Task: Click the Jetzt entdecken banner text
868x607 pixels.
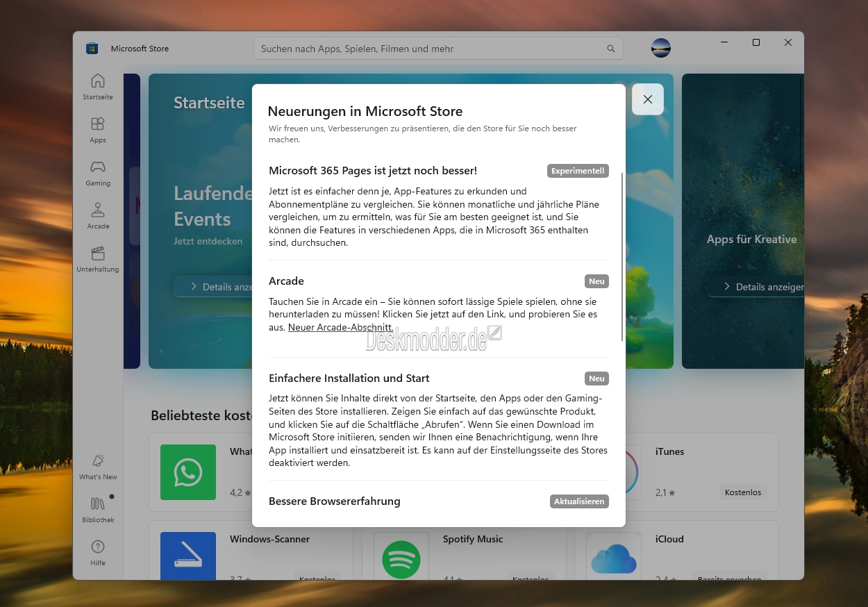Action: [x=208, y=241]
